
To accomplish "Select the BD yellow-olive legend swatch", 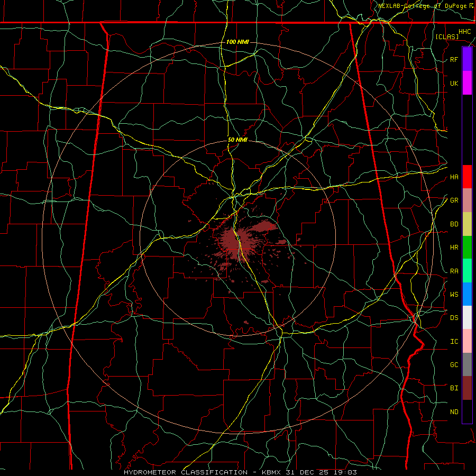I will (x=467, y=224).
